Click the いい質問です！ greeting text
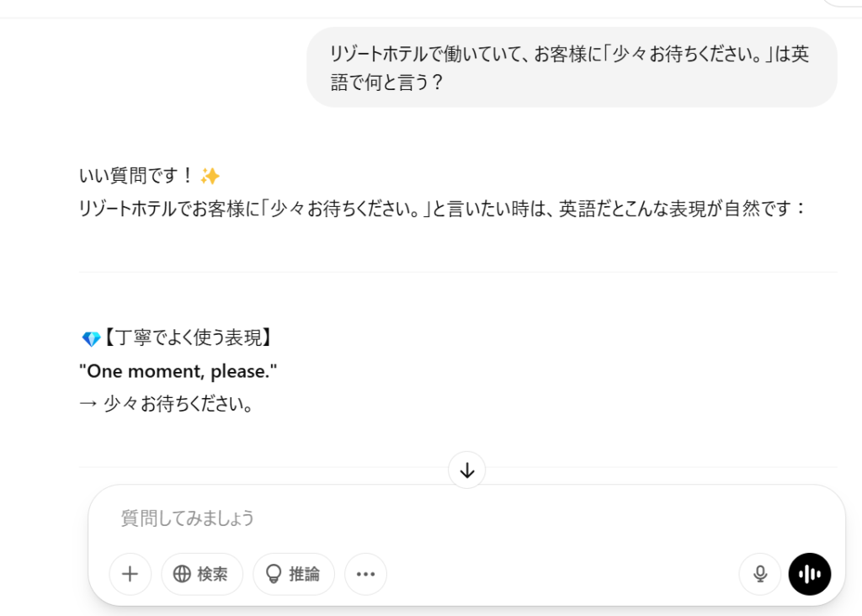862x616 pixels. pos(137,176)
